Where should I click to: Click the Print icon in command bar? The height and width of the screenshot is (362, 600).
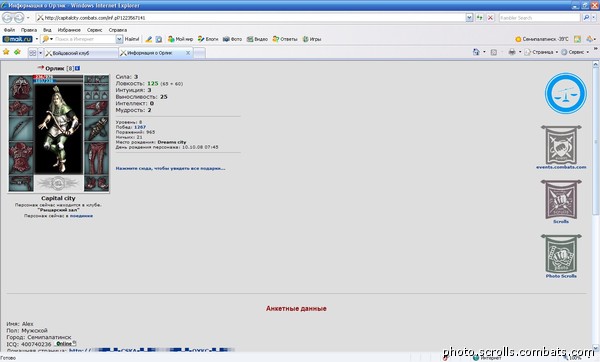point(512,52)
